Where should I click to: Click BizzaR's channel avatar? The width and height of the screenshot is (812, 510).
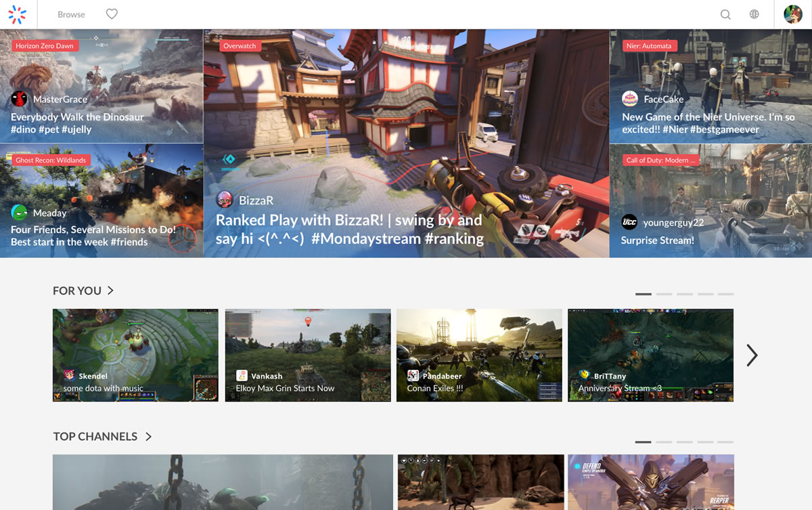coord(224,200)
